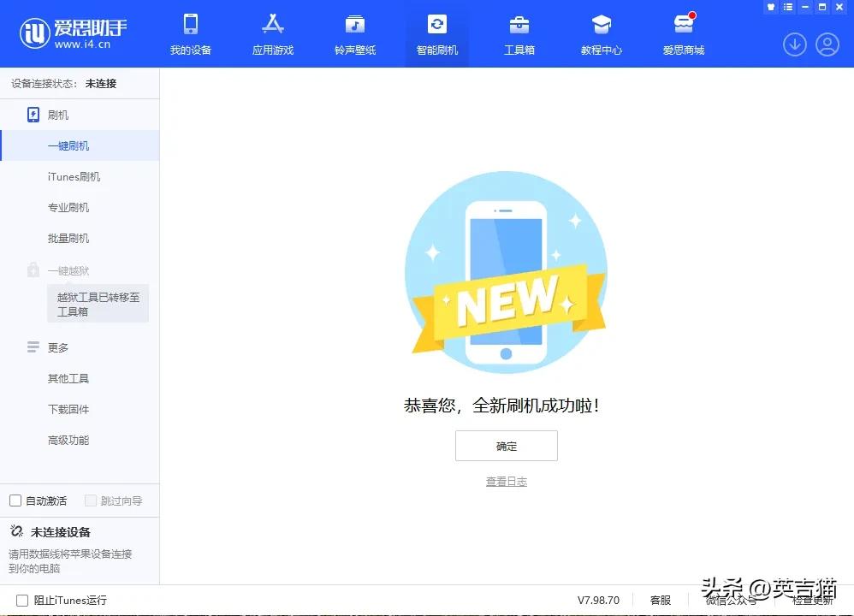Collapse the 刷机 flashing section
Image resolution: width=854 pixels, height=616 pixels.
[57, 114]
